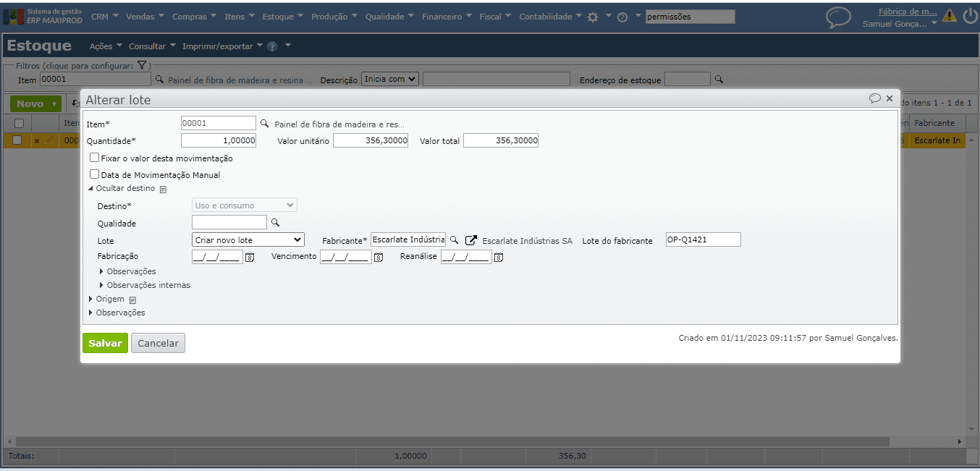Open the Consultar menu
Viewport: 980px width, 471px height.
(152, 46)
